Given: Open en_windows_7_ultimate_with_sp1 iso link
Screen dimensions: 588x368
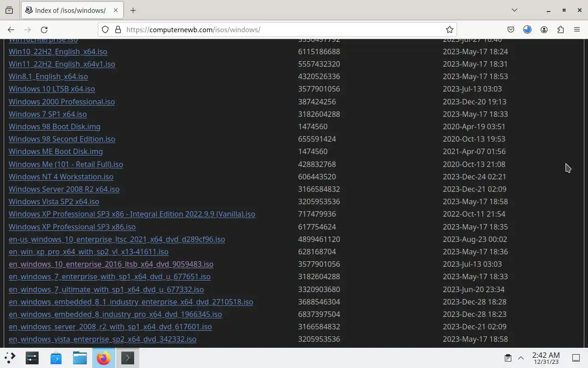Looking at the screenshot, I should [106, 289].
